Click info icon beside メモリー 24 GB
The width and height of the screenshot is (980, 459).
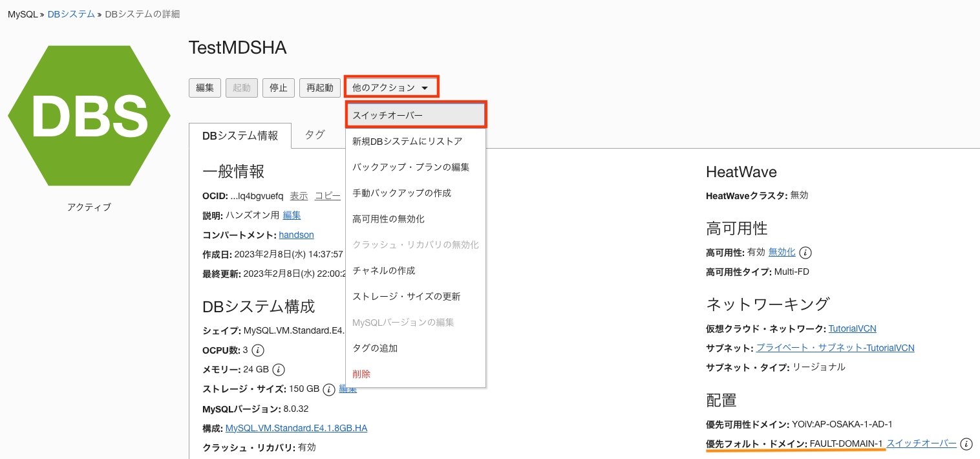279,370
